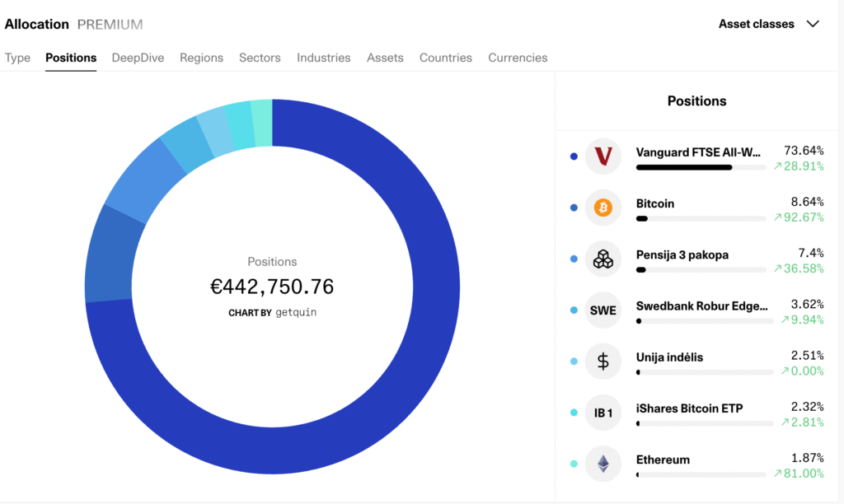The image size is (844, 504).
Task: Click the Vanguard FTSE All-W position name
Action: [698, 152]
